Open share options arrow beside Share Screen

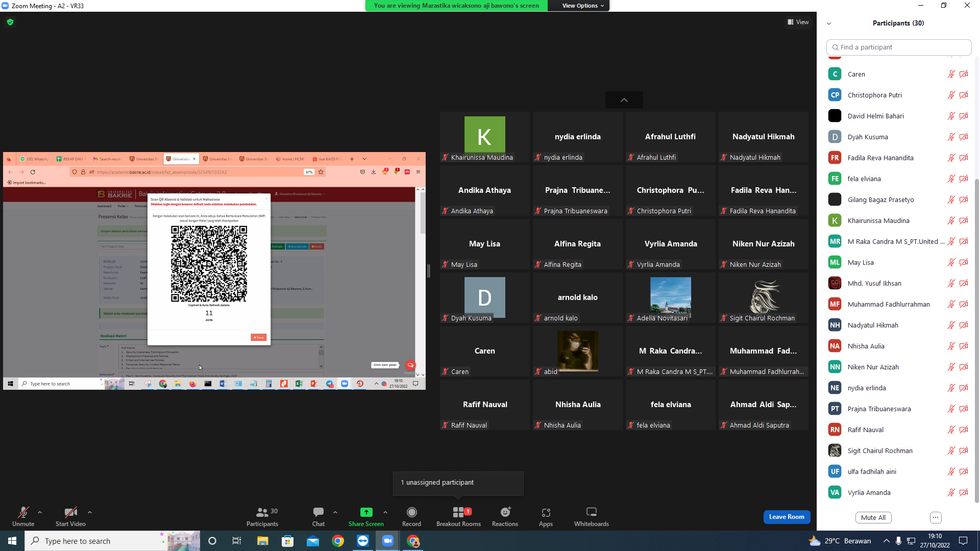(385, 512)
